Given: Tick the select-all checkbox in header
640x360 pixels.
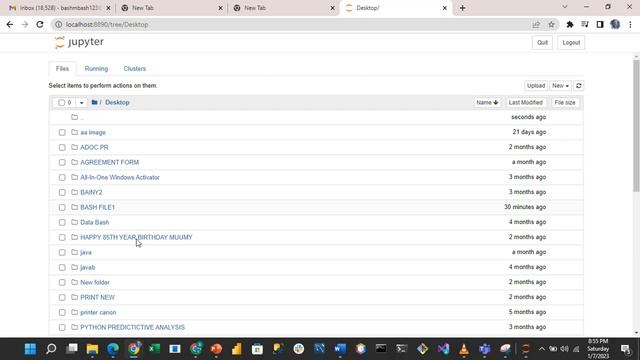Looking at the screenshot, I should click(x=61, y=102).
